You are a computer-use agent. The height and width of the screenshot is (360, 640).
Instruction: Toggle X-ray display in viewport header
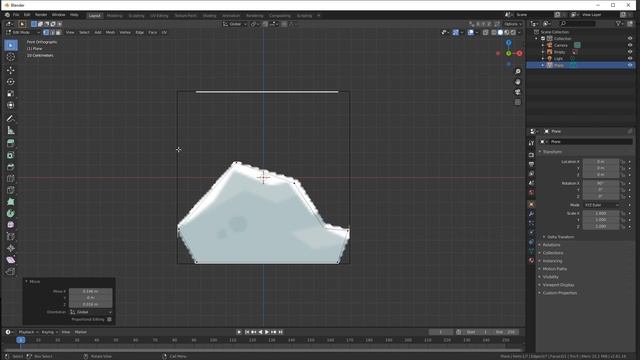tap(485, 32)
